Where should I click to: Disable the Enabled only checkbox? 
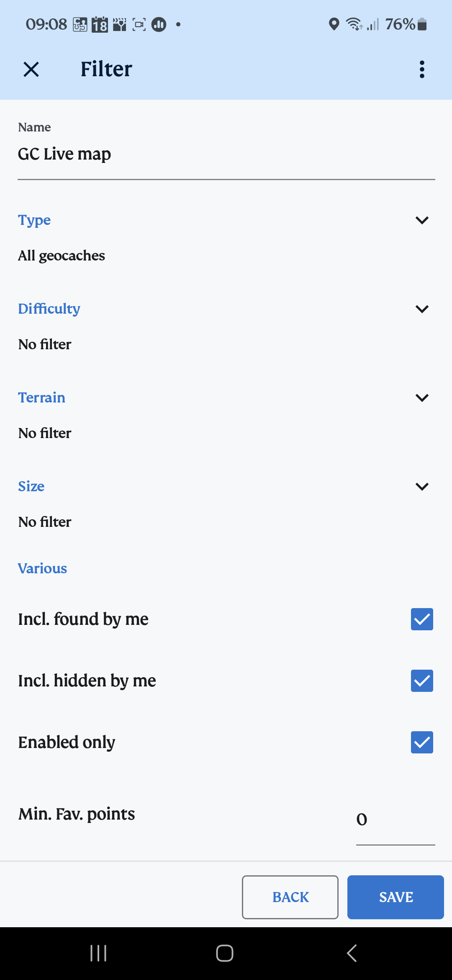[x=422, y=742]
